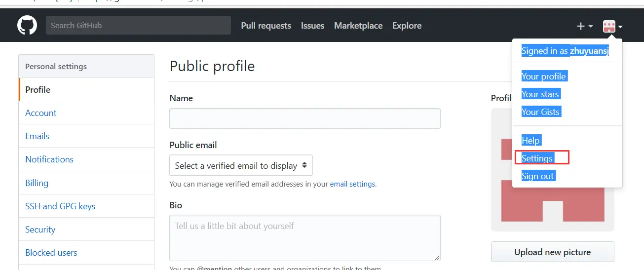Open Account settings in sidebar
Screen dimensions: 644x270
(86, 113)
